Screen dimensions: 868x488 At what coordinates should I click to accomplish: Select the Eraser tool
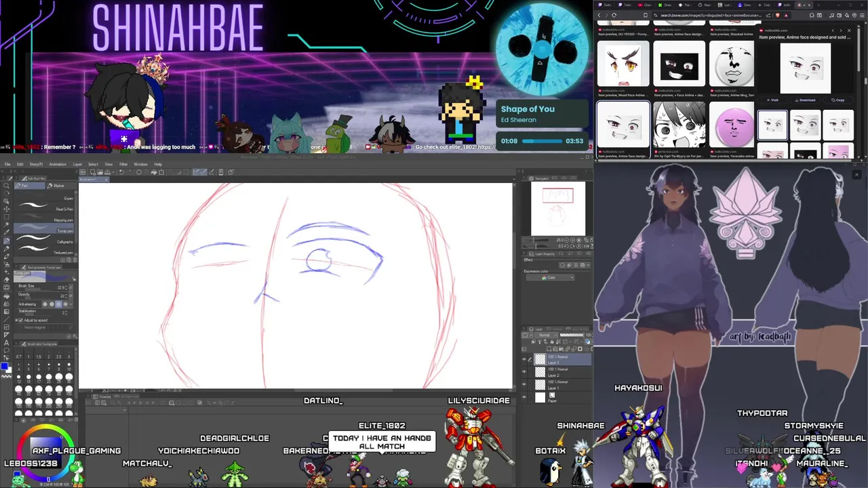(x=6, y=279)
